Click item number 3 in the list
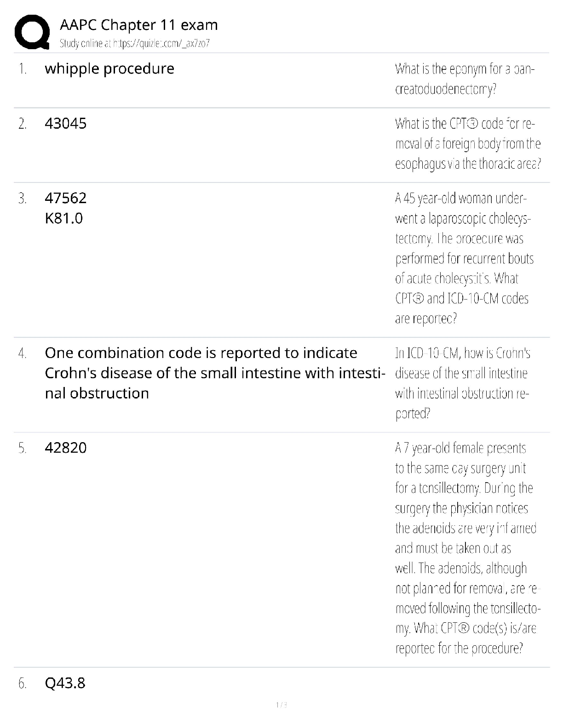The width and height of the screenshot is (563, 728). click(x=22, y=199)
